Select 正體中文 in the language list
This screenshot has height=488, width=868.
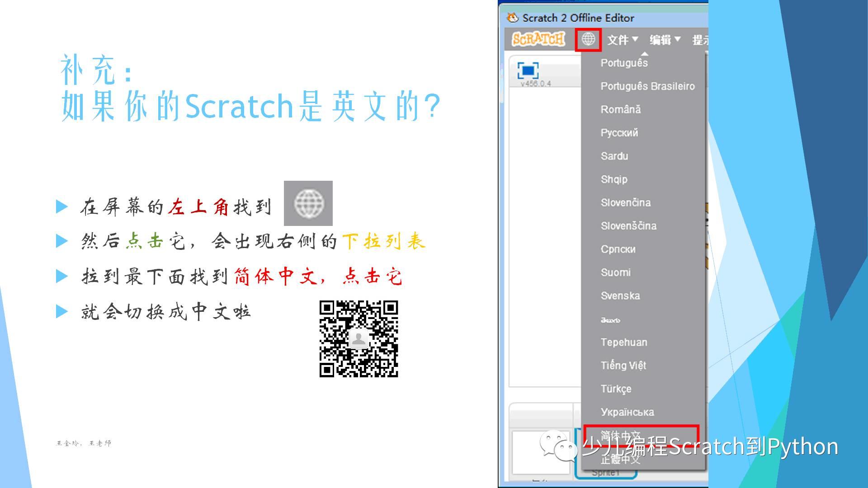[621, 459]
